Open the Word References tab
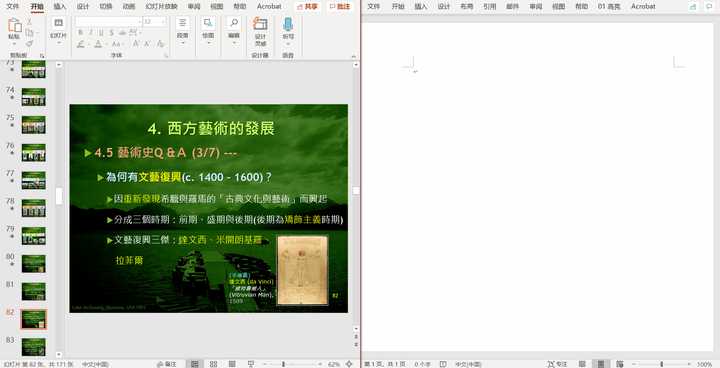 [x=489, y=6]
